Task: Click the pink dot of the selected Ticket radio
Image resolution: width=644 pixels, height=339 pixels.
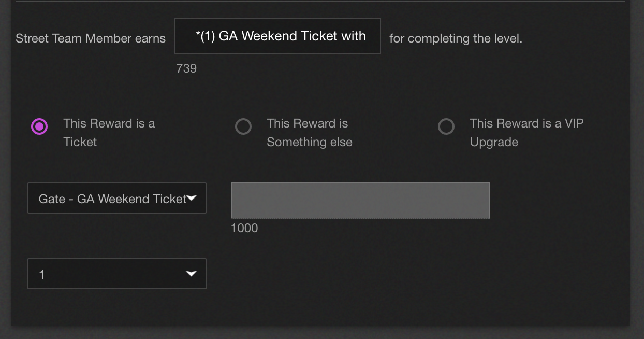Action: point(39,126)
